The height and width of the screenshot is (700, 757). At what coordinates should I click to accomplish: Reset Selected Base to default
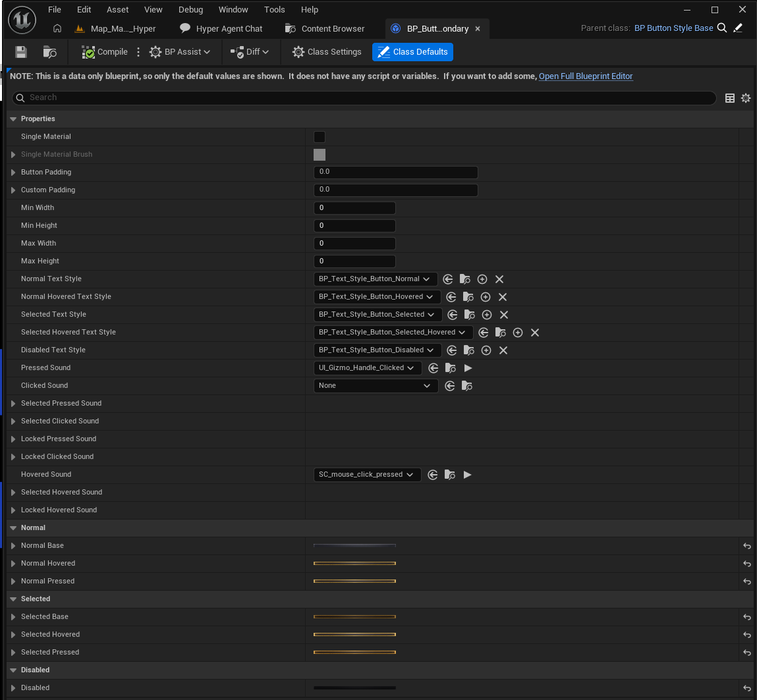tap(747, 617)
